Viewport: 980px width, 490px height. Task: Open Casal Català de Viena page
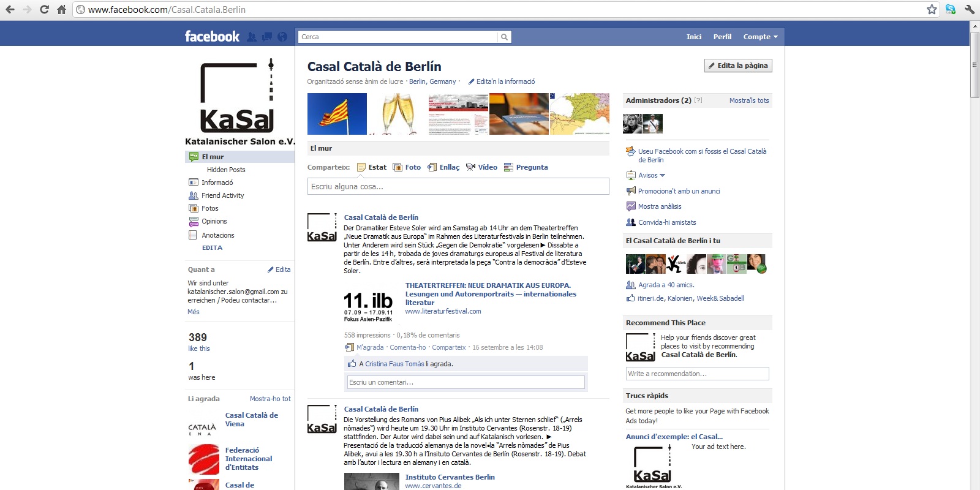coord(252,420)
